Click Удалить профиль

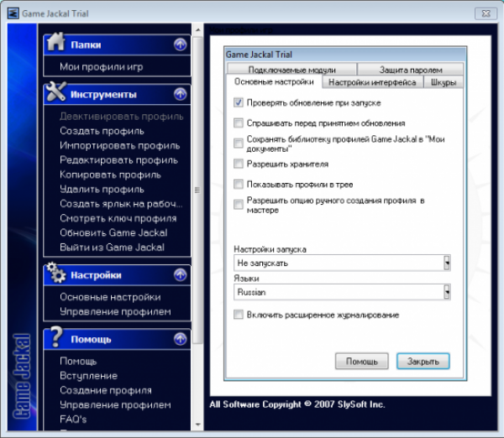102,189
